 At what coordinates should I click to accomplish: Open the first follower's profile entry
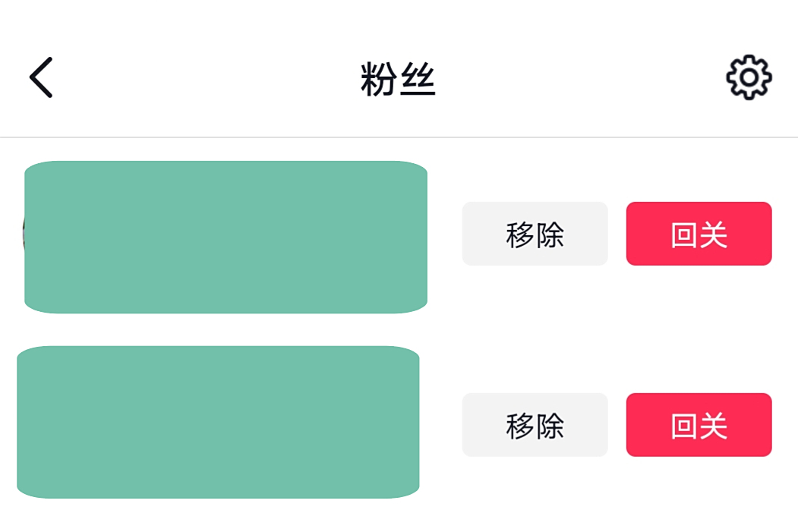(x=226, y=237)
